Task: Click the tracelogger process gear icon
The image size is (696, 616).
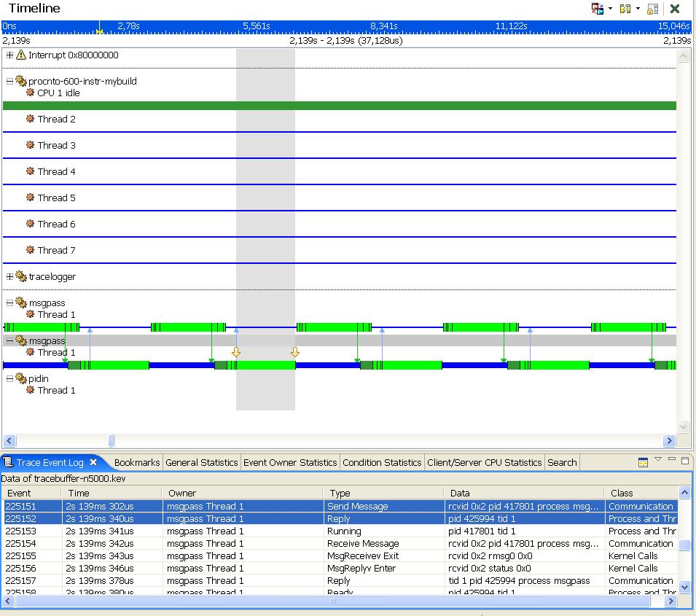Action: click(x=21, y=276)
